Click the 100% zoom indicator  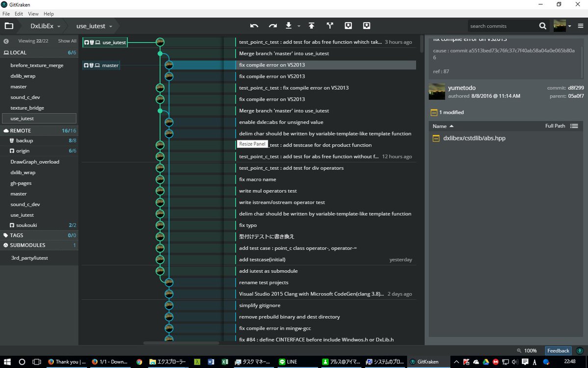527,351
